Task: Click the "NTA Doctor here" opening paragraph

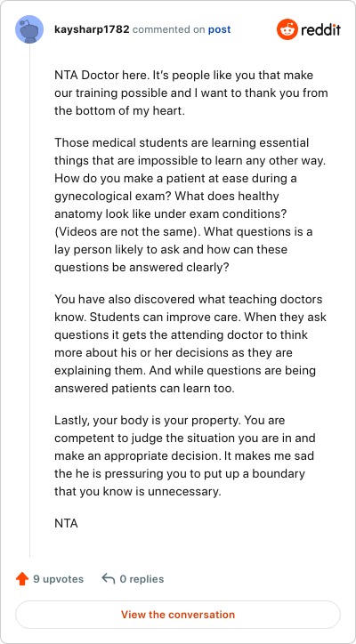Action: [191, 93]
